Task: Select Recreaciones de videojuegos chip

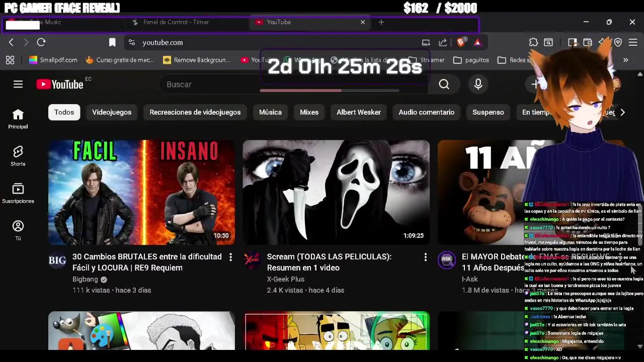Action: pos(195,112)
